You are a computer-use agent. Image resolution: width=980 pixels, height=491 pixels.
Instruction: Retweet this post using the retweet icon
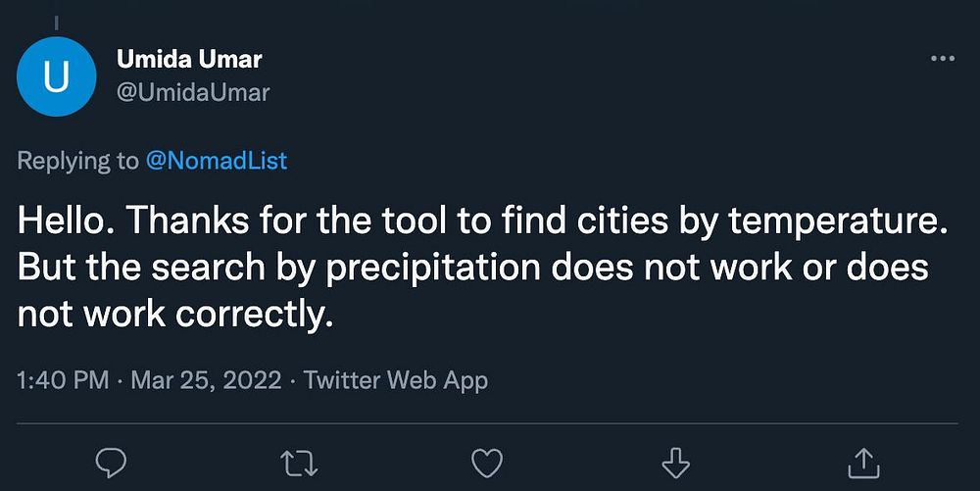(x=299, y=462)
